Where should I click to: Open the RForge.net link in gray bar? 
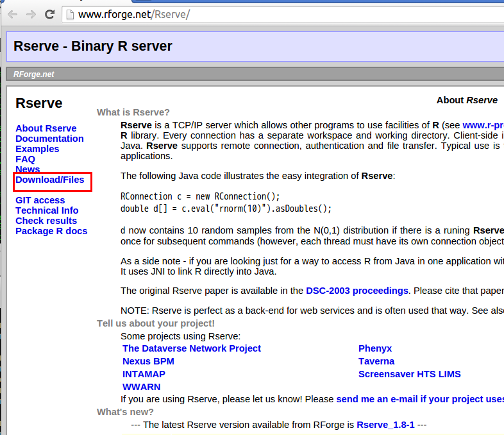coord(34,74)
